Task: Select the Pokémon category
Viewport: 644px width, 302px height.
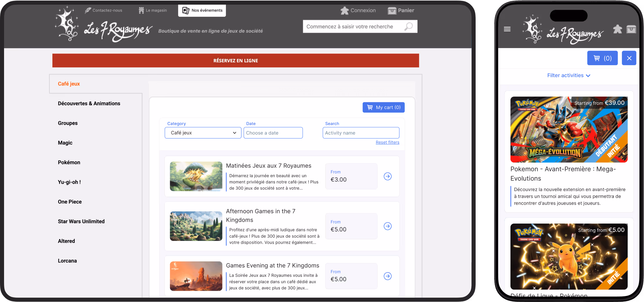Action: (x=69, y=162)
